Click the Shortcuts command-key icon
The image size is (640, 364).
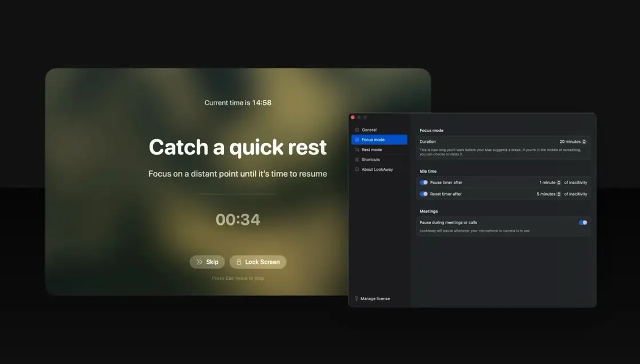coord(357,159)
